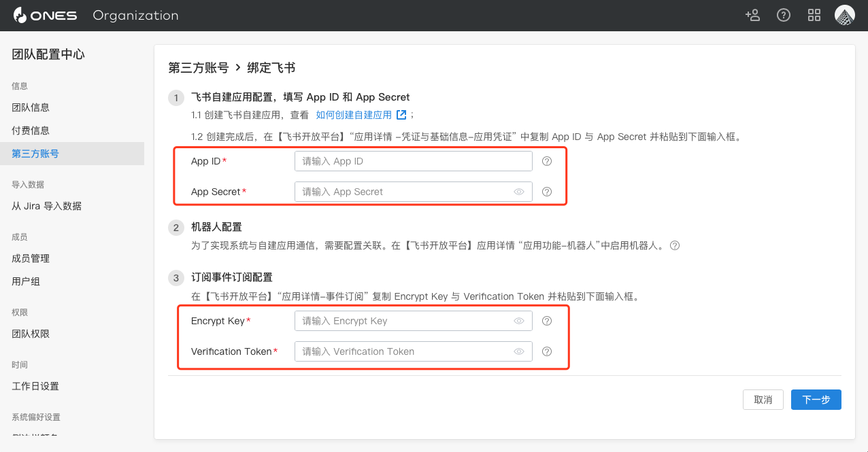868x452 pixels.
Task: Focus the Verification Token input field
Action: point(413,351)
